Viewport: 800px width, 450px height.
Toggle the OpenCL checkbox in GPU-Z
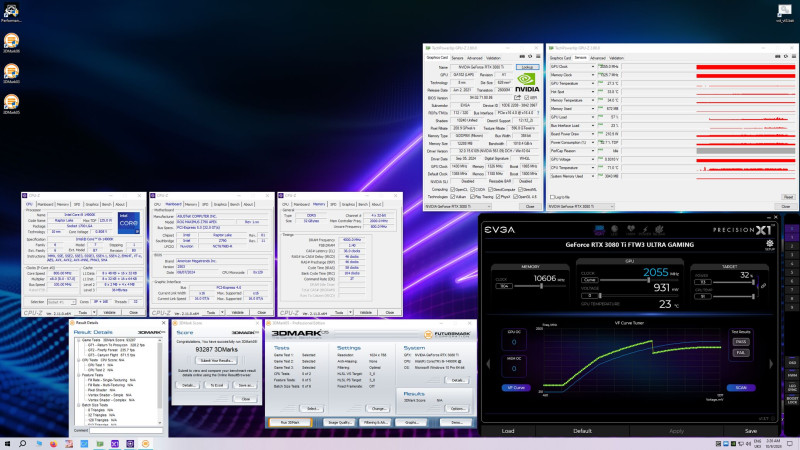(453, 189)
